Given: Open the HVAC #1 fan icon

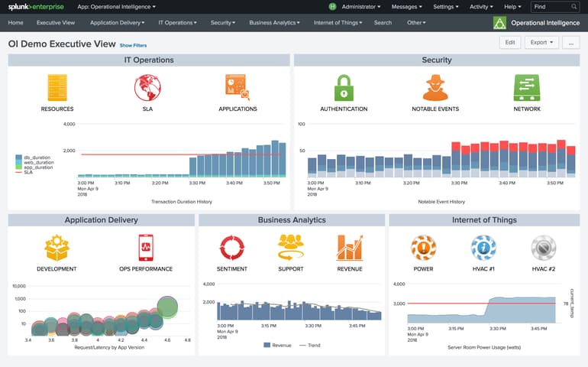Looking at the screenshot, I should point(483,248).
